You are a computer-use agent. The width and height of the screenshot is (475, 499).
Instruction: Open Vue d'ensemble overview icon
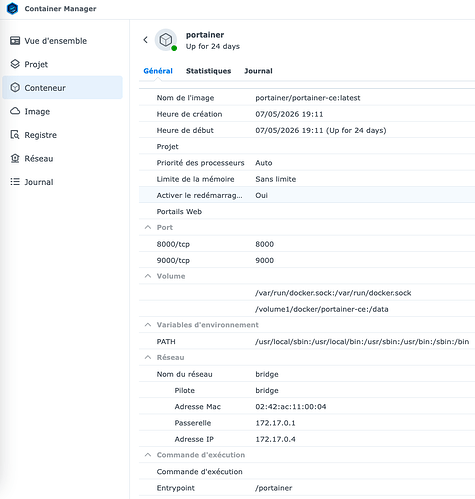(15, 41)
